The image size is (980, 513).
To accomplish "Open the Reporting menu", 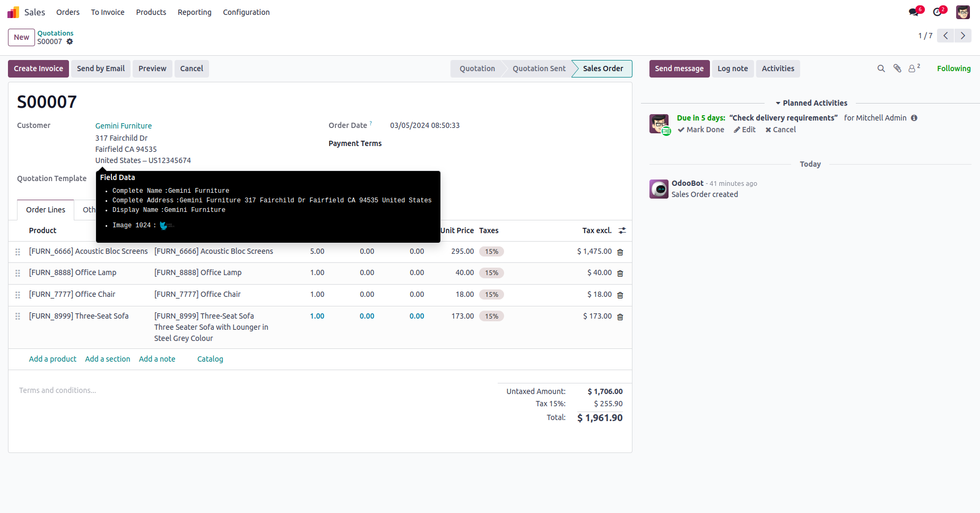I will 195,12.
